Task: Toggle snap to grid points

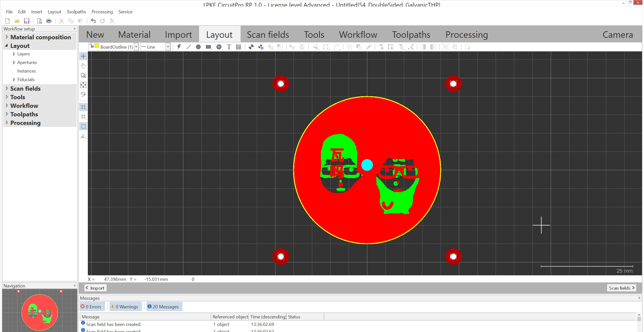Action: click(x=83, y=117)
